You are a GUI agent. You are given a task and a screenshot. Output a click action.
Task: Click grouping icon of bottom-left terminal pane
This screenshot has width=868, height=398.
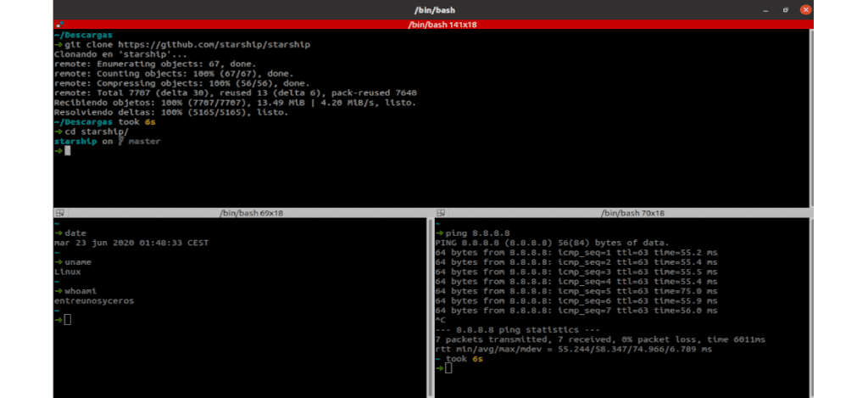pos(58,212)
